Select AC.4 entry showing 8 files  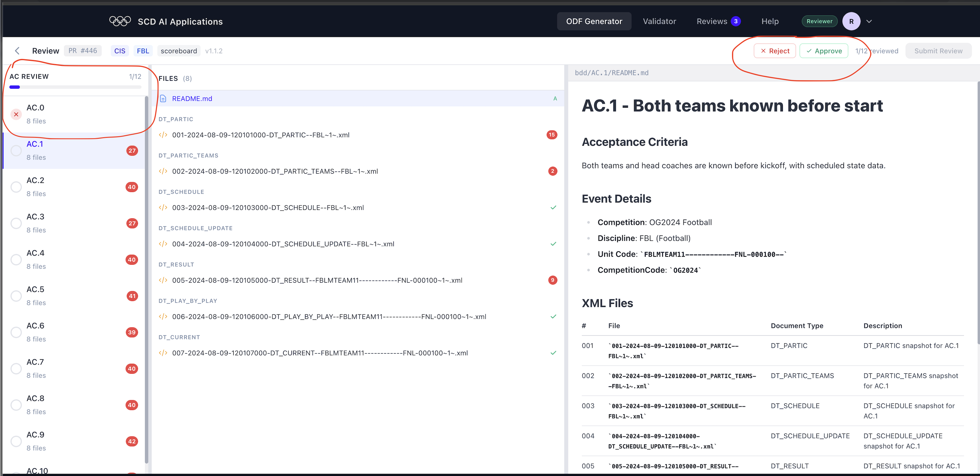[x=74, y=259]
